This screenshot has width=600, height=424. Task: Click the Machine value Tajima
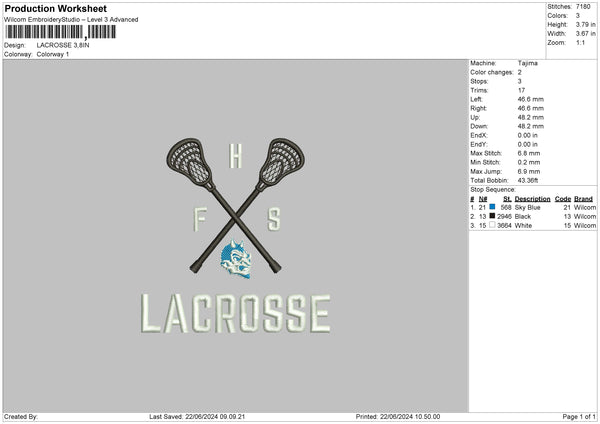click(x=527, y=63)
